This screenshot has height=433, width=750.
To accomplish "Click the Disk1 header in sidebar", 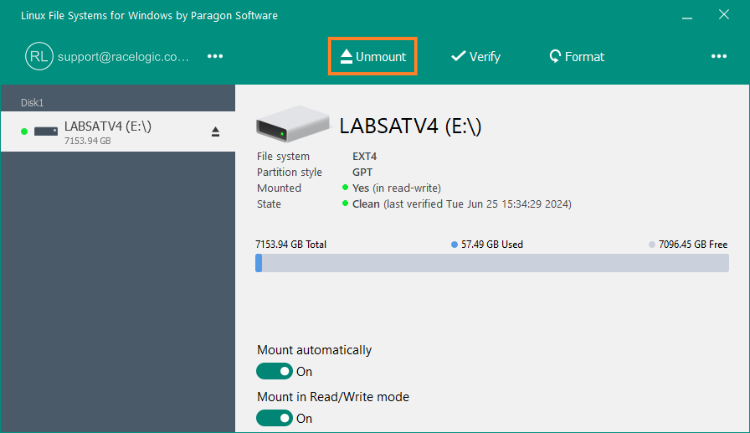I will [x=32, y=102].
